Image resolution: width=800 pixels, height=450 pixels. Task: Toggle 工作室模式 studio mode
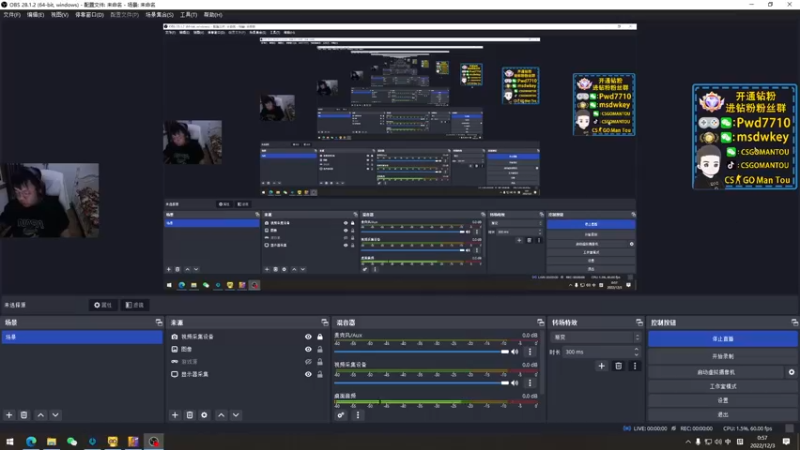[x=722, y=386]
